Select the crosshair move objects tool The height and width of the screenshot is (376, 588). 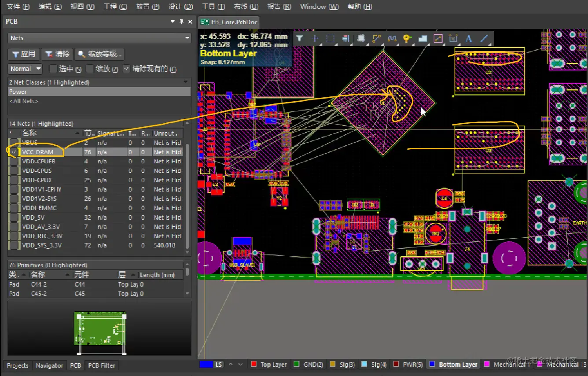tap(315, 39)
